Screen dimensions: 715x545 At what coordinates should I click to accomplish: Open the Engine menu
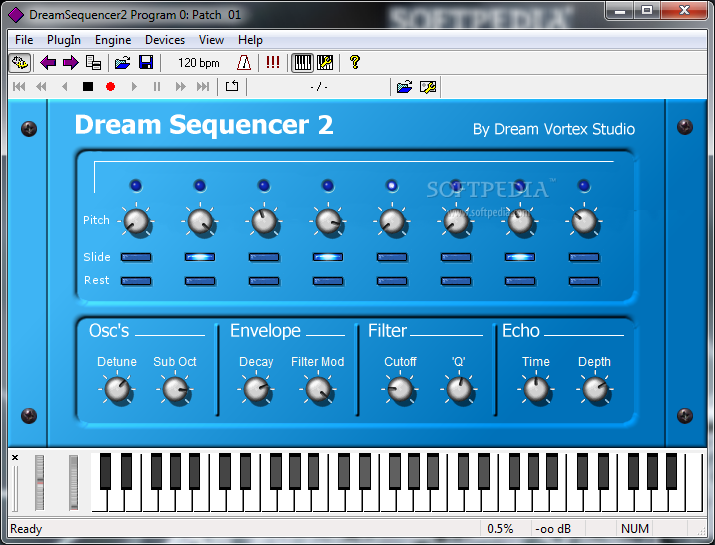pyautogui.click(x=113, y=40)
